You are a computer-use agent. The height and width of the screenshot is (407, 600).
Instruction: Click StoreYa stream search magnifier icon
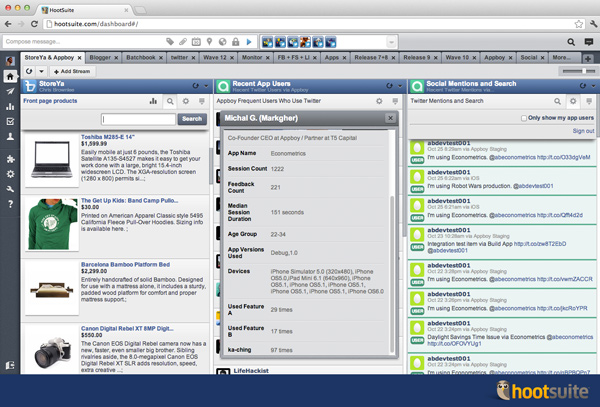tap(170, 101)
